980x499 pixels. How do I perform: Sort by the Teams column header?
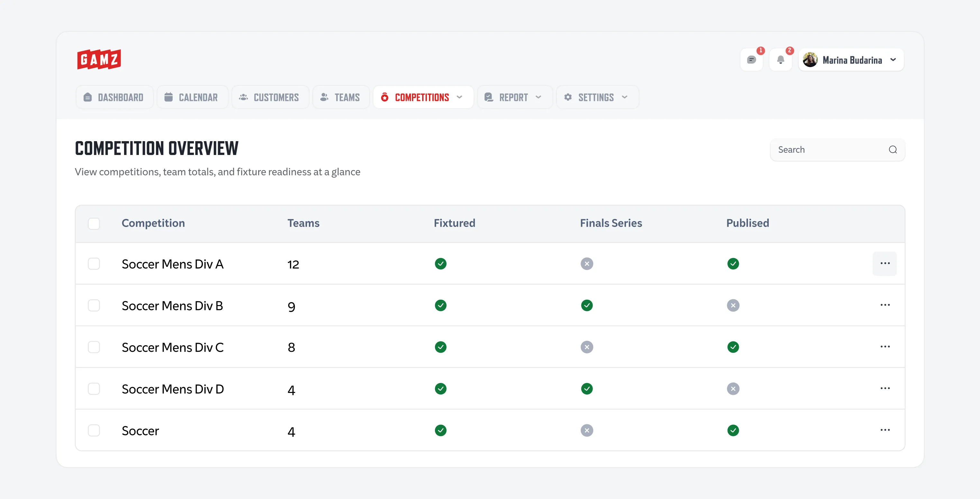click(x=303, y=223)
